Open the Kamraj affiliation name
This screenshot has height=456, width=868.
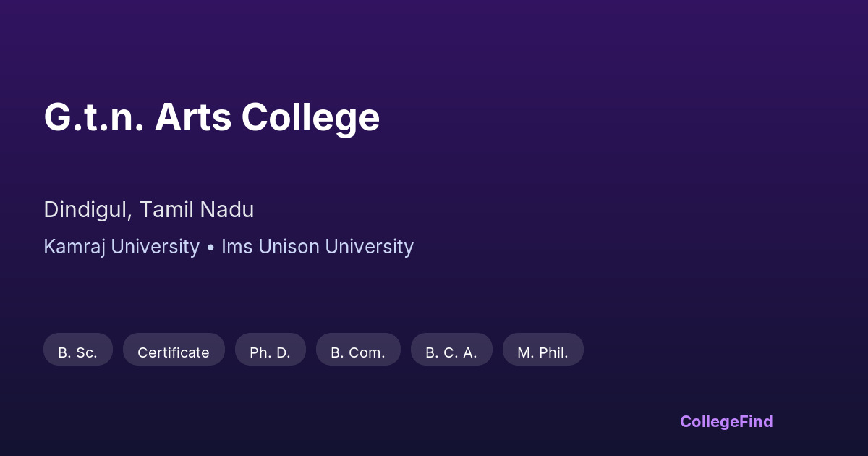[x=75, y=247]
